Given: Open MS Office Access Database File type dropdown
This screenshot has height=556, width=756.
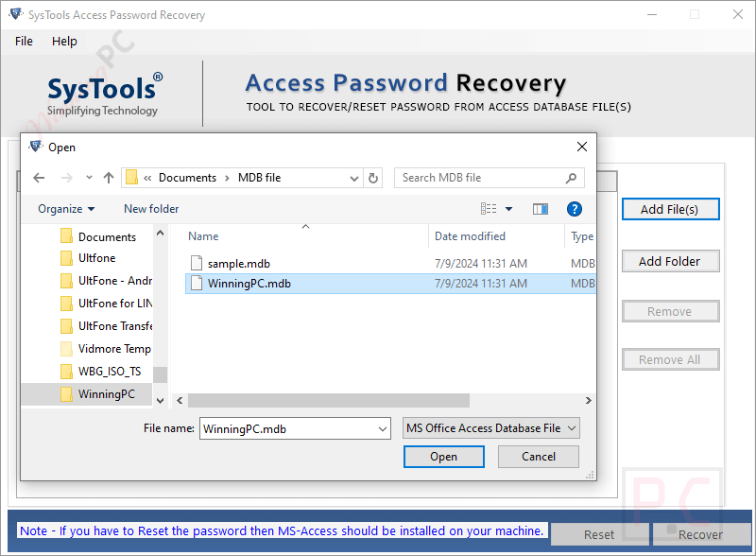Looking at the screenshot, I should tap(491, 428).
